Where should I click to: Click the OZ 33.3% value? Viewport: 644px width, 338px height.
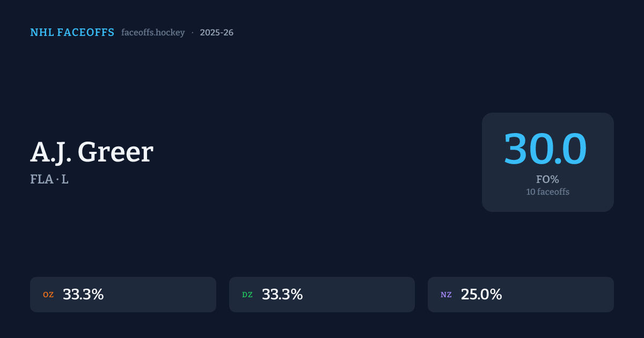click(83, 295)
